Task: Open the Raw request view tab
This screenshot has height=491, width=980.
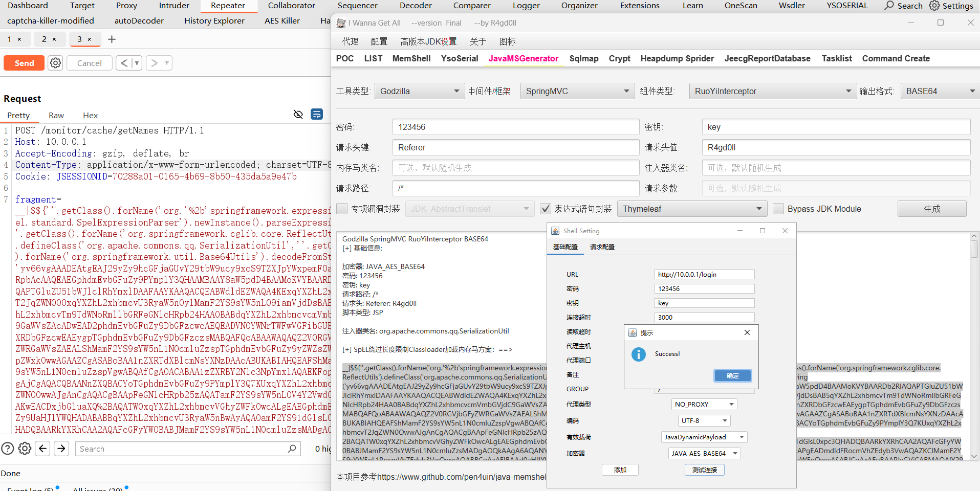Action: [56, 116]
